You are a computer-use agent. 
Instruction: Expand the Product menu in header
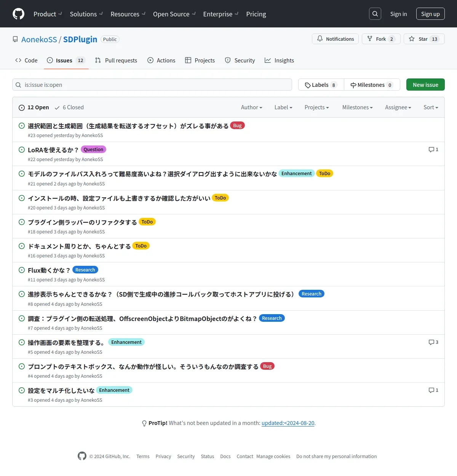pyautogui.click(x=48, y=14)
